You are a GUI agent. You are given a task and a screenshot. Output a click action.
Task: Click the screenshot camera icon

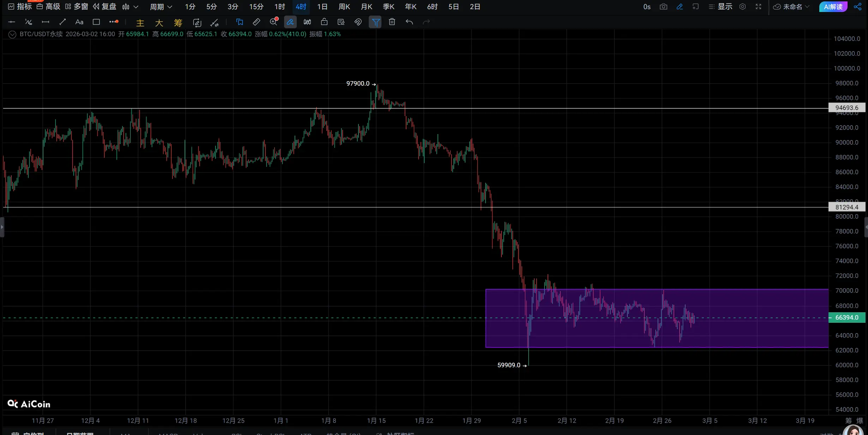pos(663,7)
